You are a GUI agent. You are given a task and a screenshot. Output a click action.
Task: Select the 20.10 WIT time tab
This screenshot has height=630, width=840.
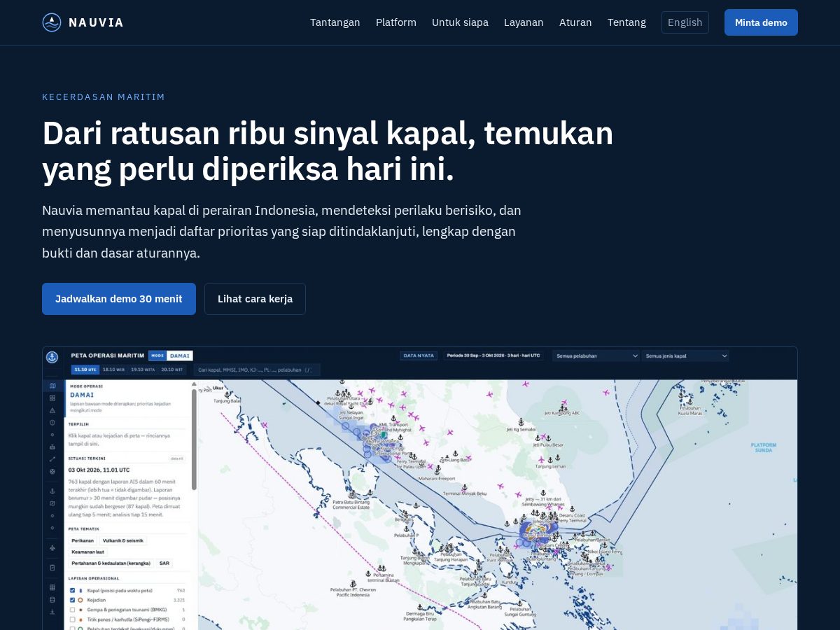click(172, 370)
